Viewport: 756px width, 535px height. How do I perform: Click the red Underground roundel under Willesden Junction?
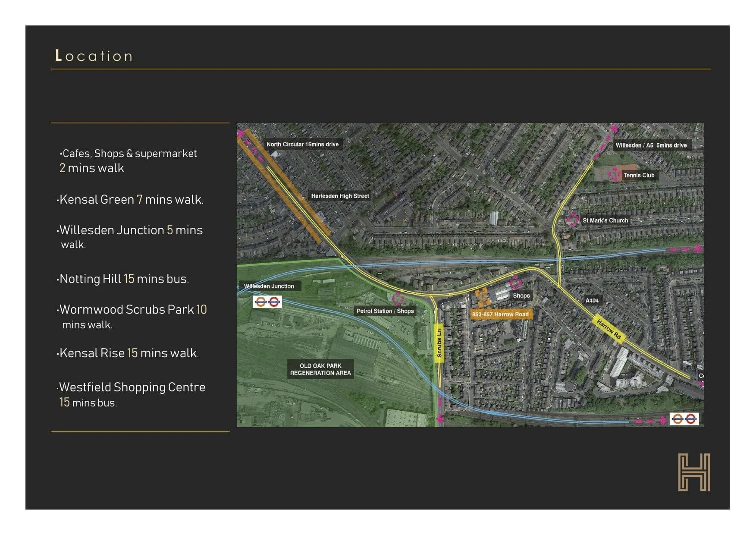coord(274,302)
